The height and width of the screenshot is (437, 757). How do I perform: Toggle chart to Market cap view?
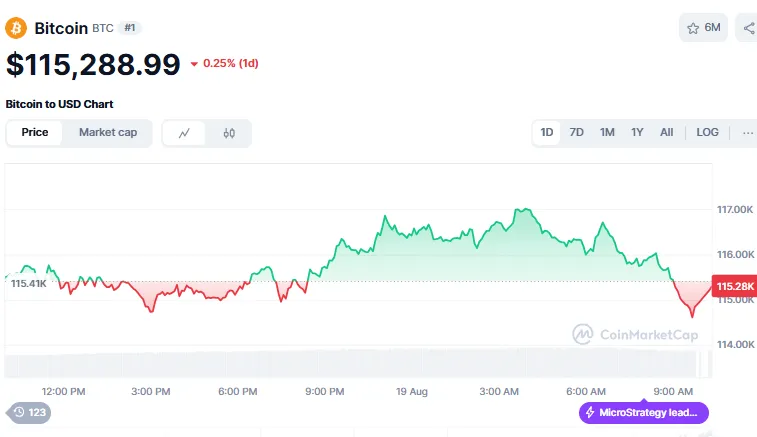pyautogui.click(x=108, y=132)
